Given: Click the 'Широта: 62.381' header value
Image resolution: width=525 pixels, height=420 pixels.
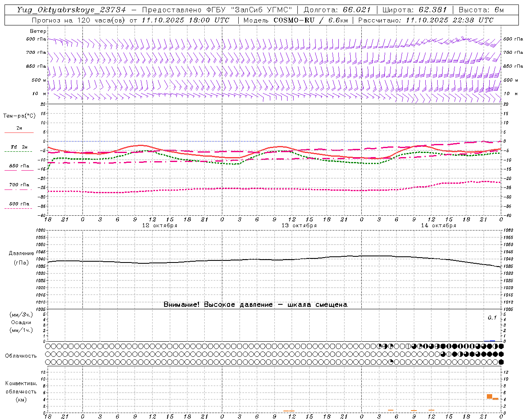Looking at the screenshot, I should [x=414, y=10].
